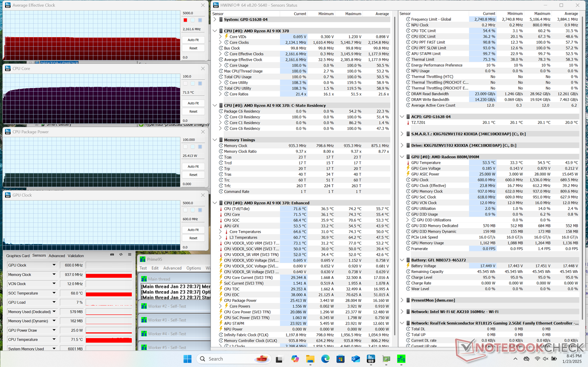
Task: Expand the PresentMon [dwm.exe] group
Action: (402, 300)
